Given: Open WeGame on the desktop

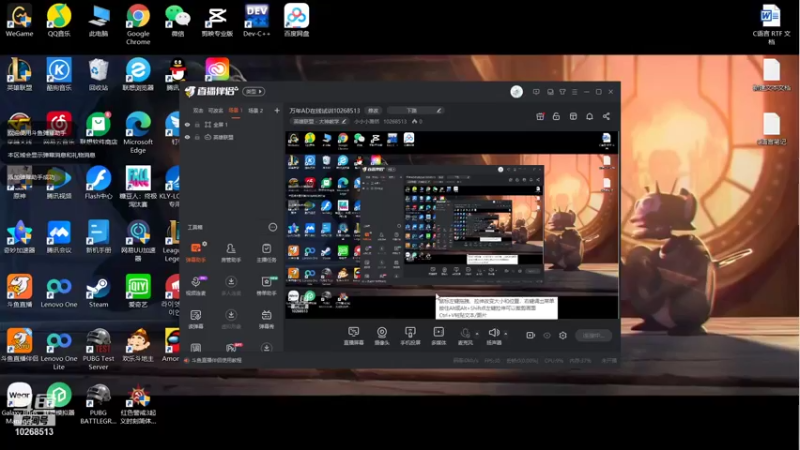Looking at the screenshot, I should pyautogui.click(x=19, y=20).
